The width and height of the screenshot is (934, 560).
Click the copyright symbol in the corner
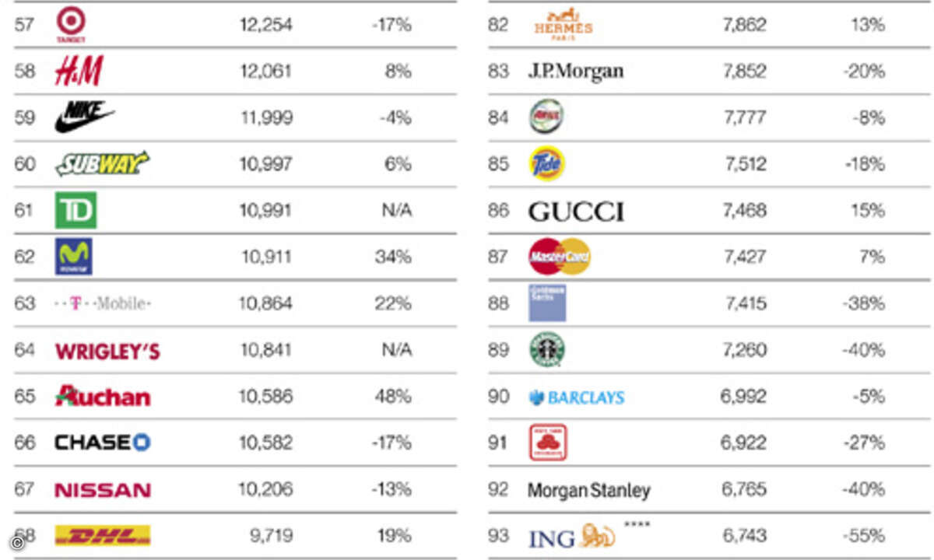click(17, 544)
